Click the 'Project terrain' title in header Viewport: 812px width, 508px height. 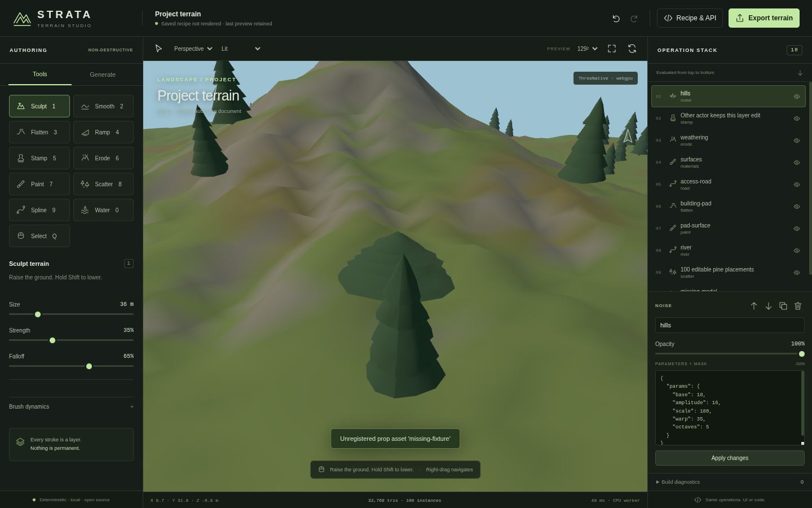tap(178, 14)
